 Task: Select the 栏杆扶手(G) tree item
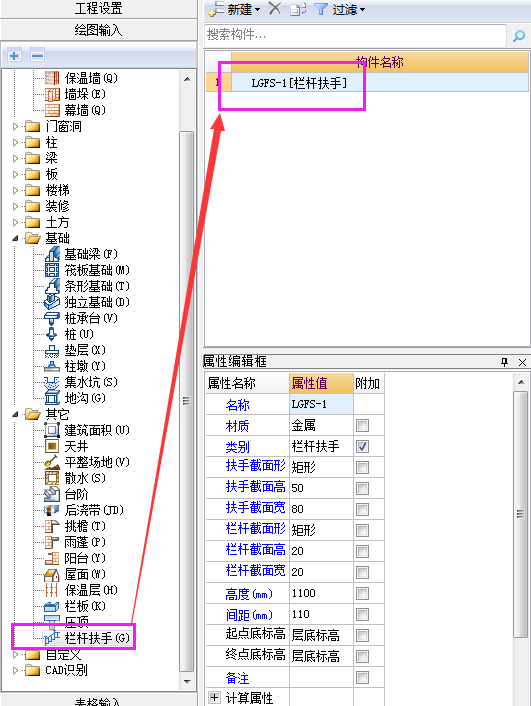(87, 638)
